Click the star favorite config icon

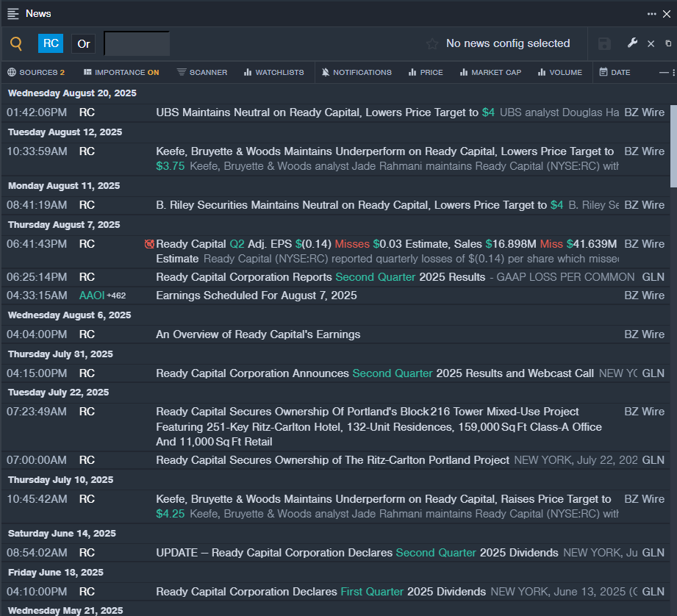click(x=432, y=43)
